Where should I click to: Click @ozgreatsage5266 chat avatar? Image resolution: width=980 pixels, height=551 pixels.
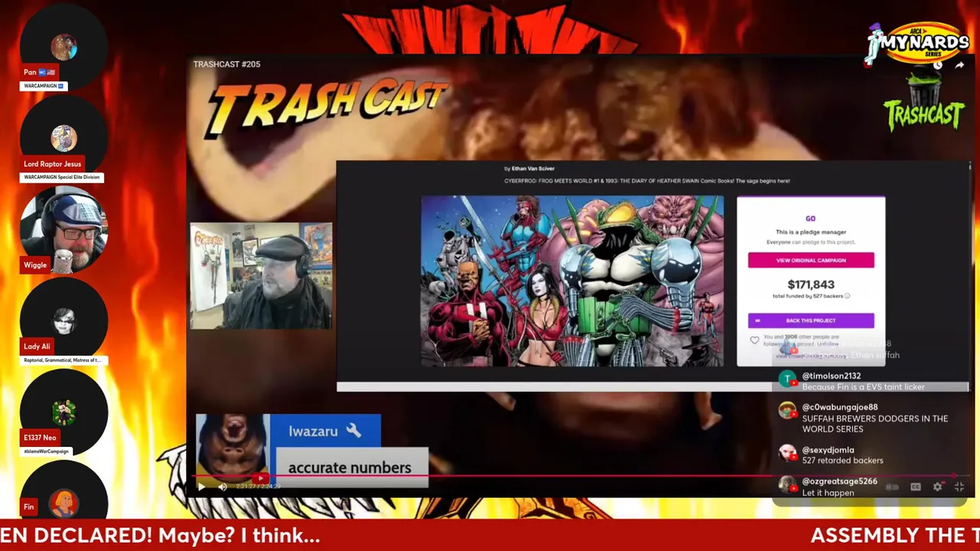[x=787, y=484]
